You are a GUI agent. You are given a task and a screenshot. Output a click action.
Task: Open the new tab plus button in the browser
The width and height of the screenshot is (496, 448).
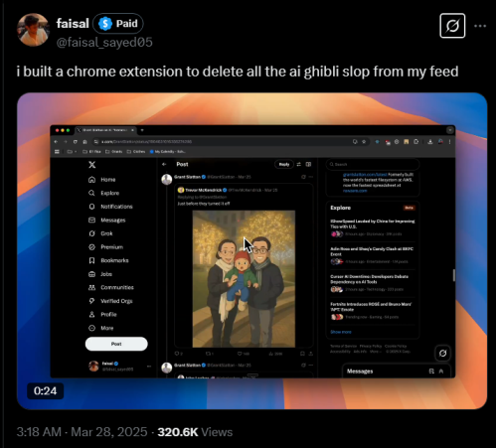[142, 130]
